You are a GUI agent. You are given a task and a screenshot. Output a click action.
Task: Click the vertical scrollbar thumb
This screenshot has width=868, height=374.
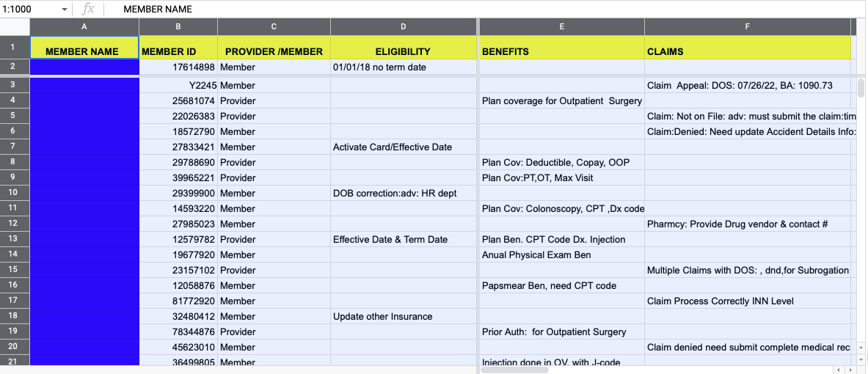[x=860, y=88]
